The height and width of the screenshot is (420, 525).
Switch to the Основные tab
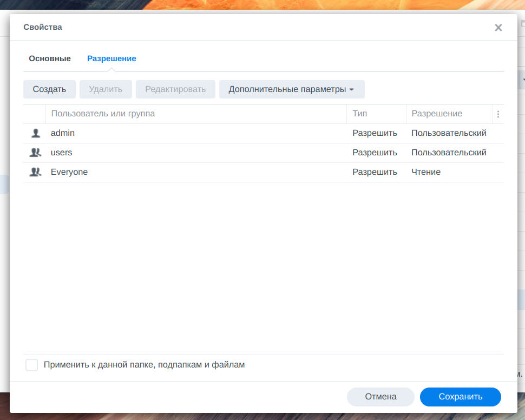[x=50, y=58]
